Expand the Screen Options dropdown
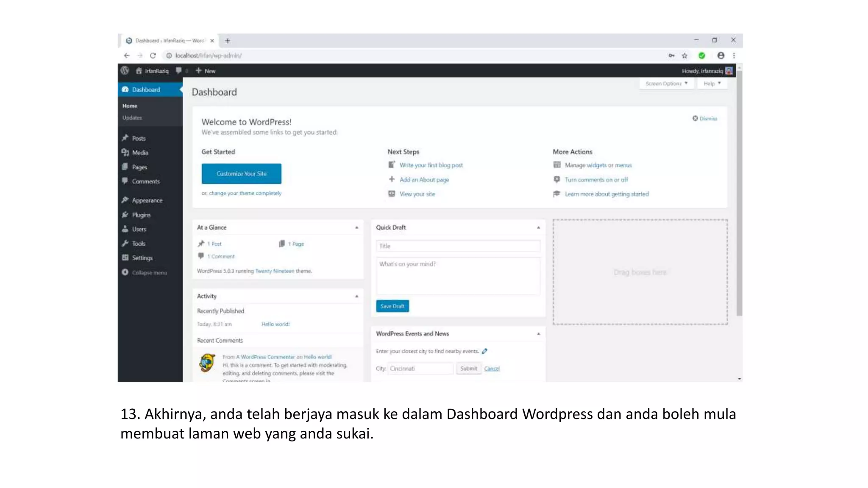 [666, 83]
